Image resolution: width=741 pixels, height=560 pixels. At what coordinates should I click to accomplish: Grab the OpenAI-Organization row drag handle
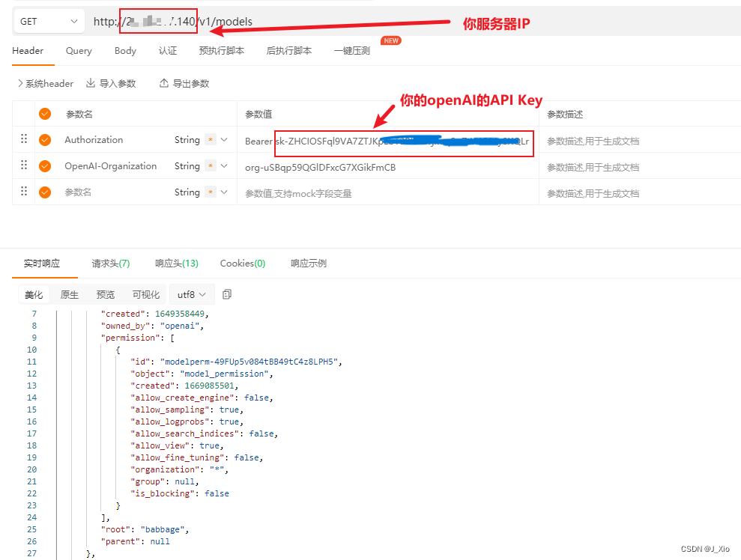[x=24, y=165]
